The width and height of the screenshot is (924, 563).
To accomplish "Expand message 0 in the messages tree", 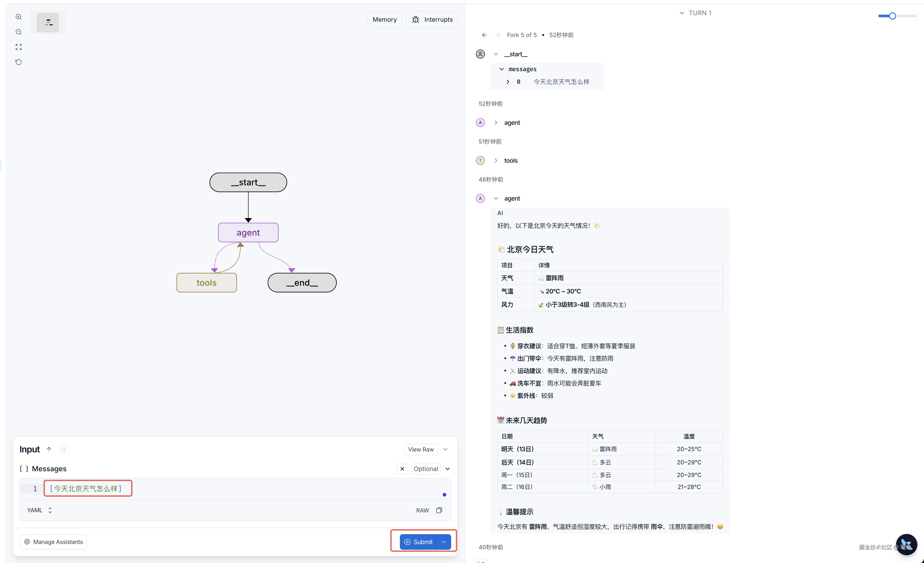I will [507, 82].
